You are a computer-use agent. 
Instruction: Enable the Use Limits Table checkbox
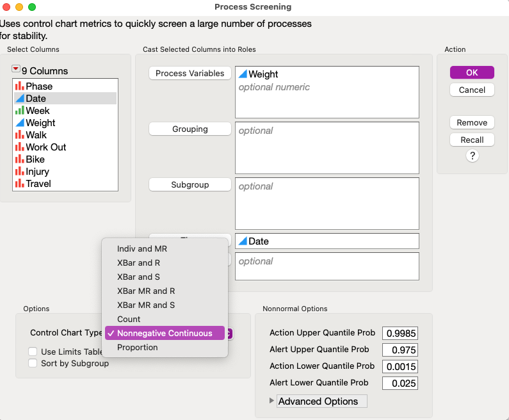point(33,351)
